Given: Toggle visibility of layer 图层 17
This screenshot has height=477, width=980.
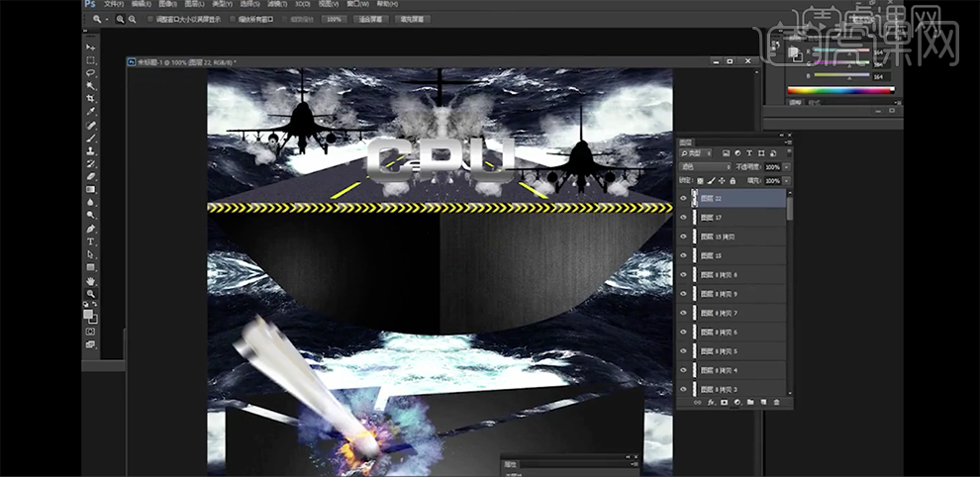Looking at the screenshot, I should [683, 218].
